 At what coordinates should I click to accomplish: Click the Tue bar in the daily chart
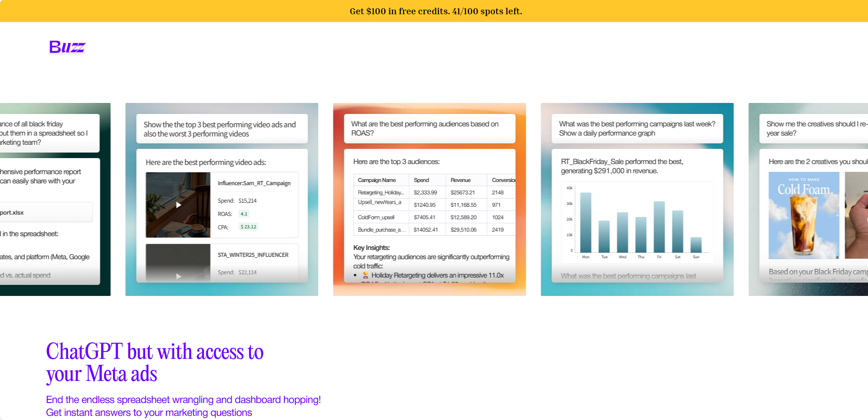[x=604, y=237]
